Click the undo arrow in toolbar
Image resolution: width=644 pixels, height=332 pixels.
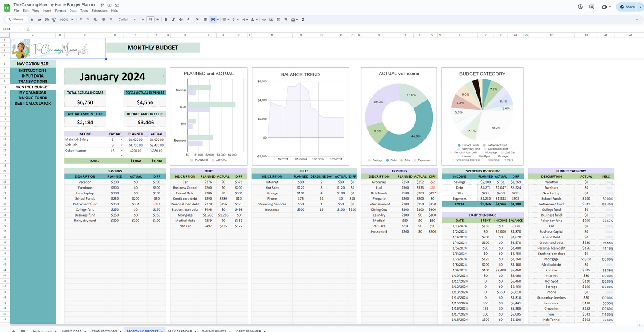click(32, 20)
